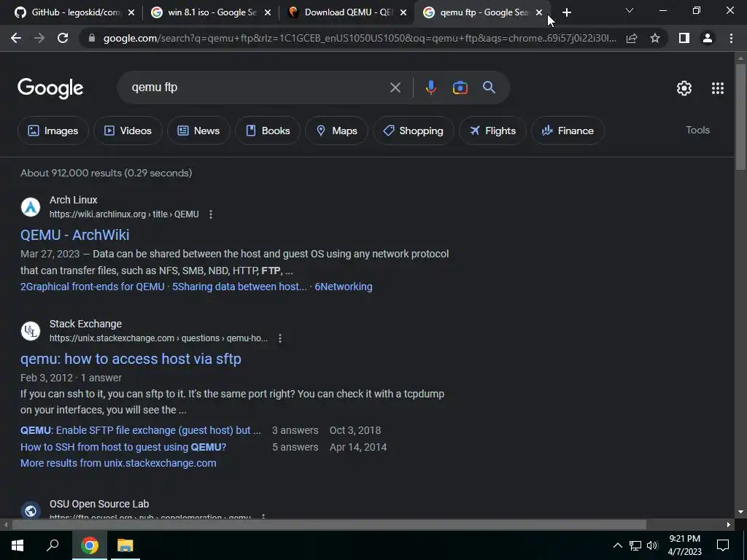Viewport: 747px width, 560px height.
Task: Search by image with camera icon
Action: point(460,87)
